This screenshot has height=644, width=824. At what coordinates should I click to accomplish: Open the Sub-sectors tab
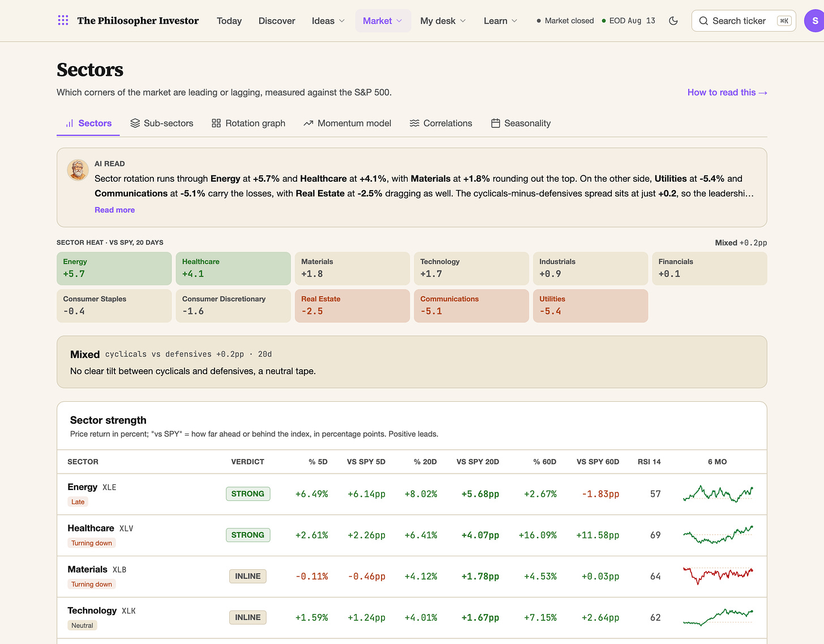tap(162, 123)
